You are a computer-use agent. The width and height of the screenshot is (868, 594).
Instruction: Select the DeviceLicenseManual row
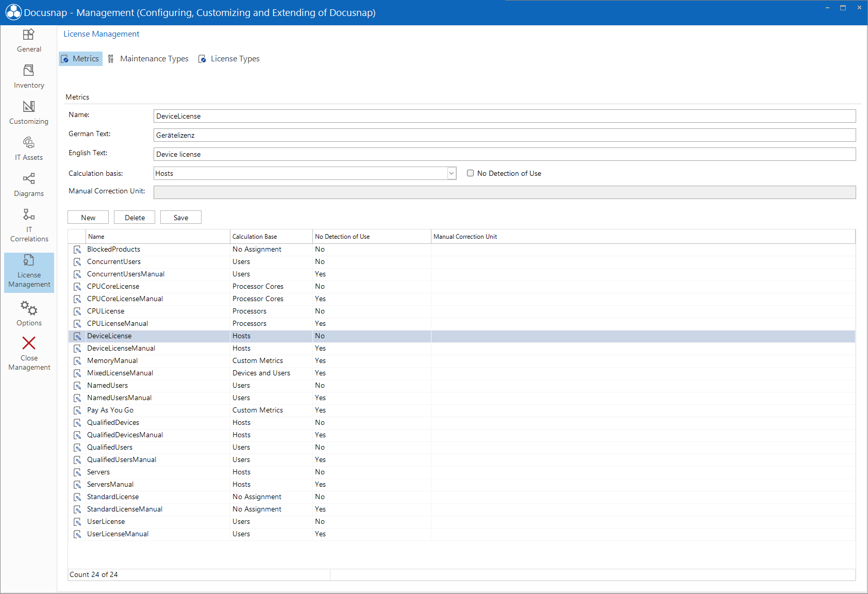coord(462,349)
